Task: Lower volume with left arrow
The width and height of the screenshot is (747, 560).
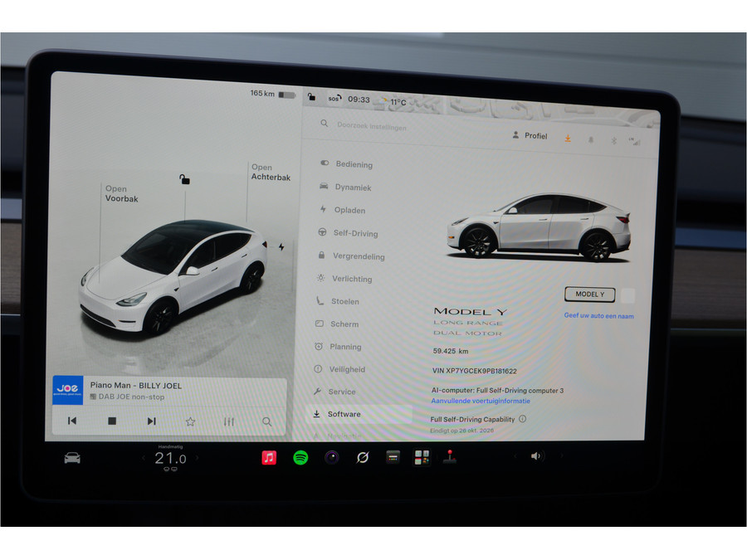Action: (515, 455)
